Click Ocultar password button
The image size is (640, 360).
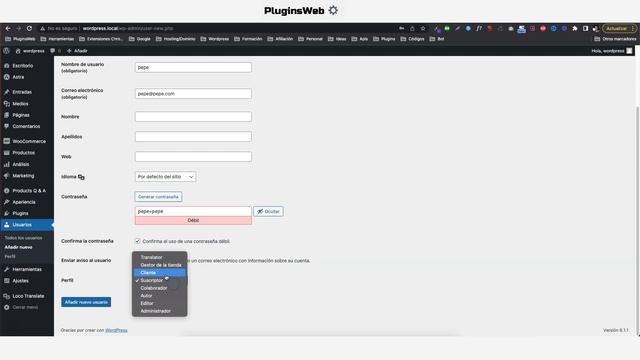tap(269, 211)
